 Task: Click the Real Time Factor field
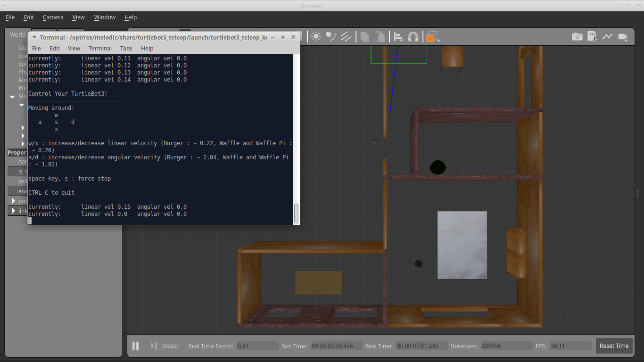coord(257,346)
